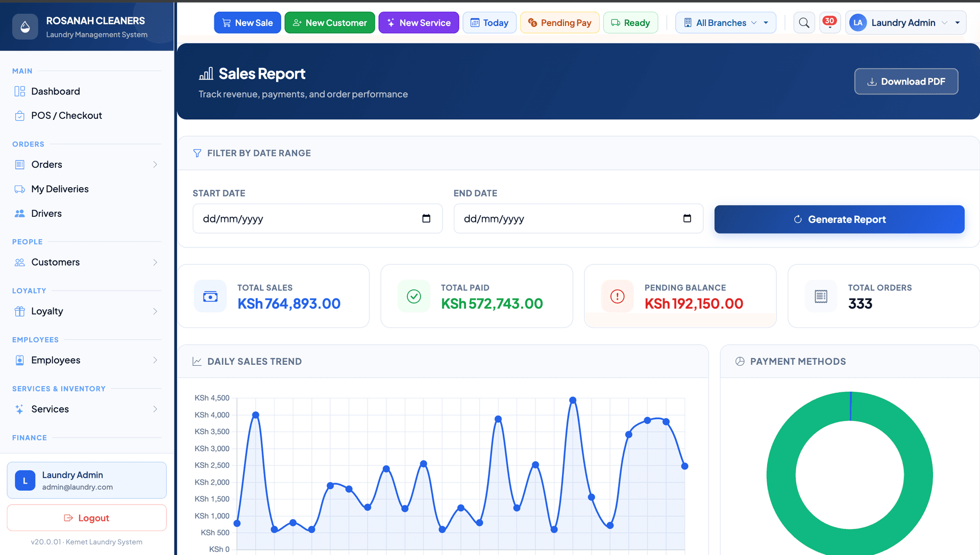Image resolution: width=980 pixels, height=555 pixels.
Task: Click the Employees badge icon
Action: [20, 360]
